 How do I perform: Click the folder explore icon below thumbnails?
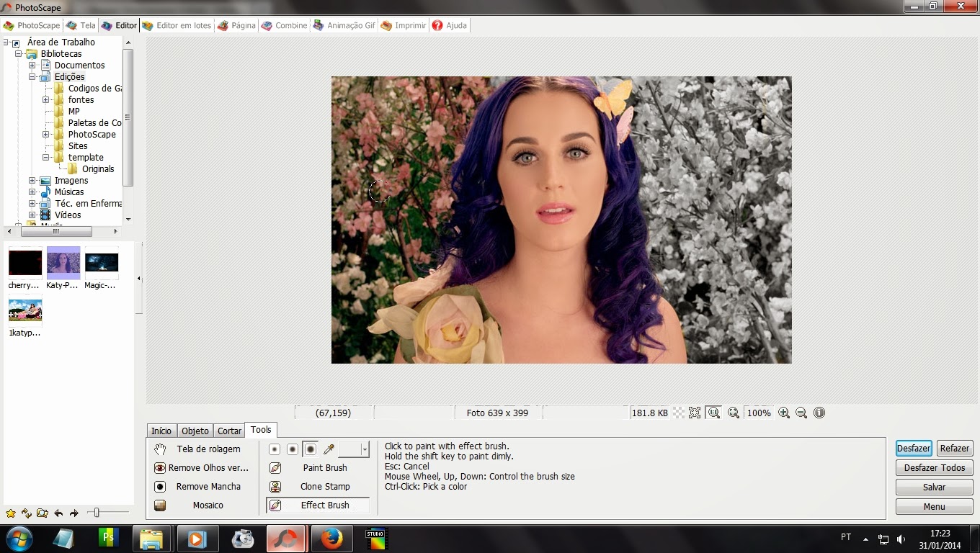(43, 513)
